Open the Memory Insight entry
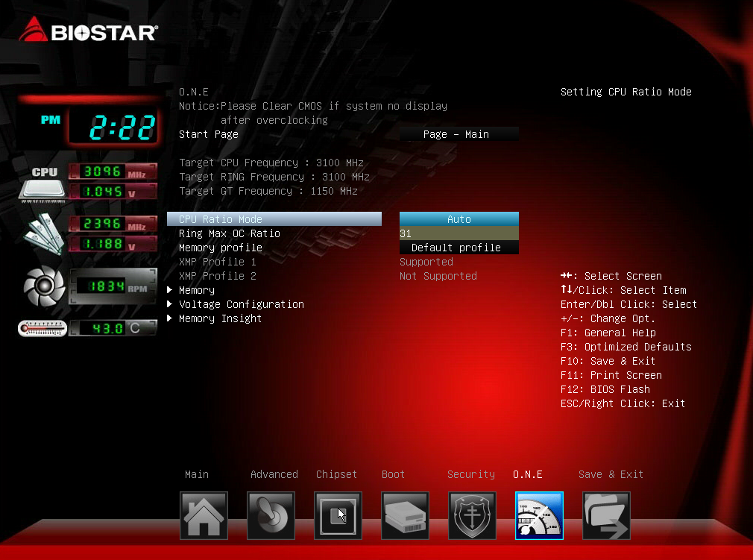Viewport: 753px width, 560px height. (x=221, y=318)
